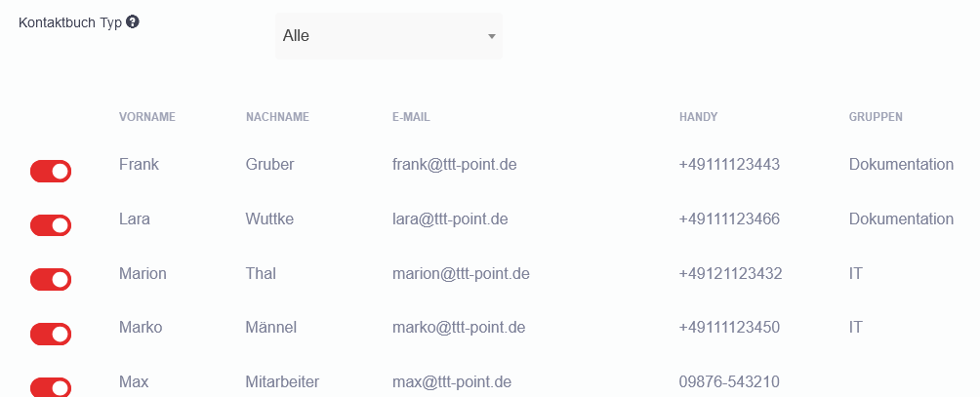
Task: Click the Kontaktbuch Typ help icon
Action: point(133,21)
